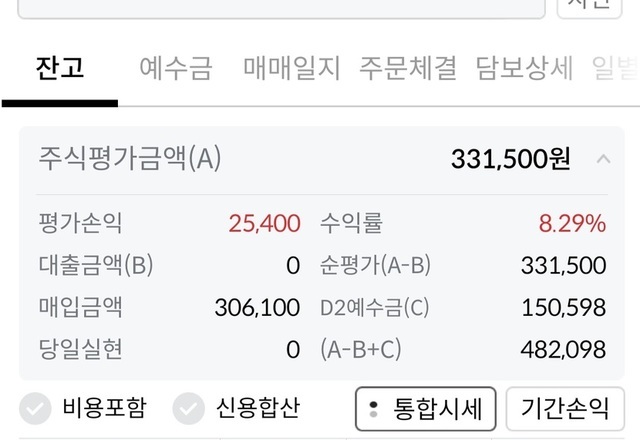Open the 매매일지 tab
The width and height of the screenshot is (640, 440).
(292, 68)
